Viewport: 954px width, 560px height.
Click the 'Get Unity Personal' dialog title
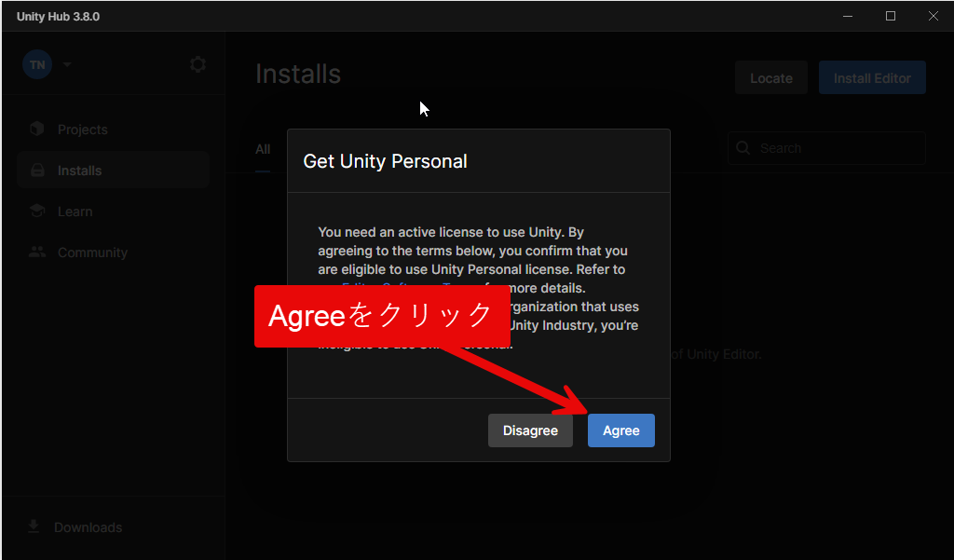coord(385,161)
